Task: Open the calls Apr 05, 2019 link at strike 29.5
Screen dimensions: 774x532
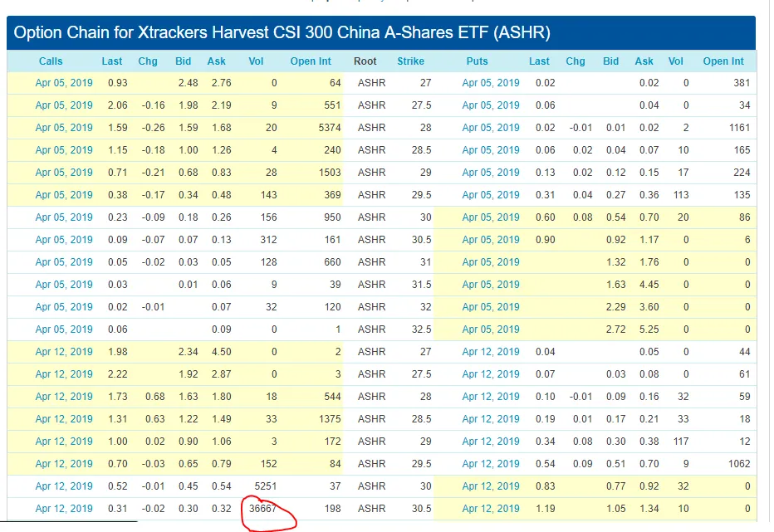Action: pos(64,195)
